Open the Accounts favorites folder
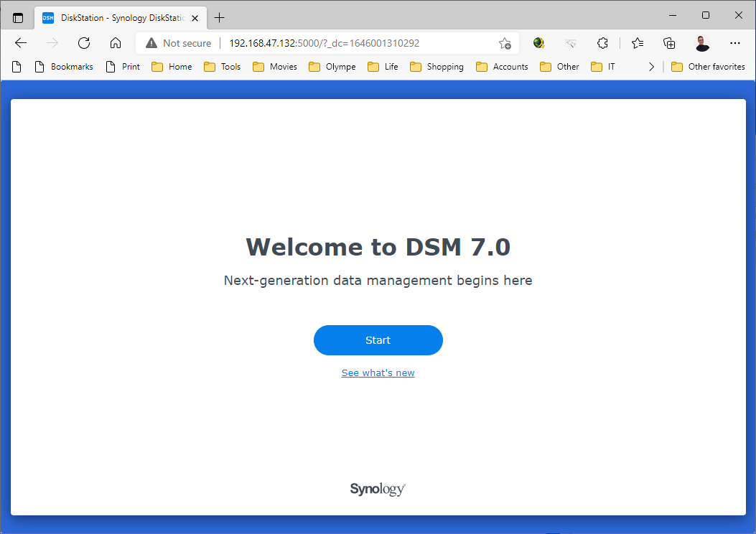 (502, 67)
